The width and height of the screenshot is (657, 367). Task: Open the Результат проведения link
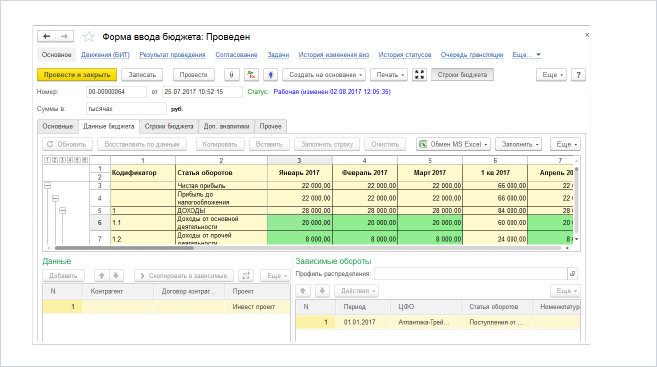point(172,54)
